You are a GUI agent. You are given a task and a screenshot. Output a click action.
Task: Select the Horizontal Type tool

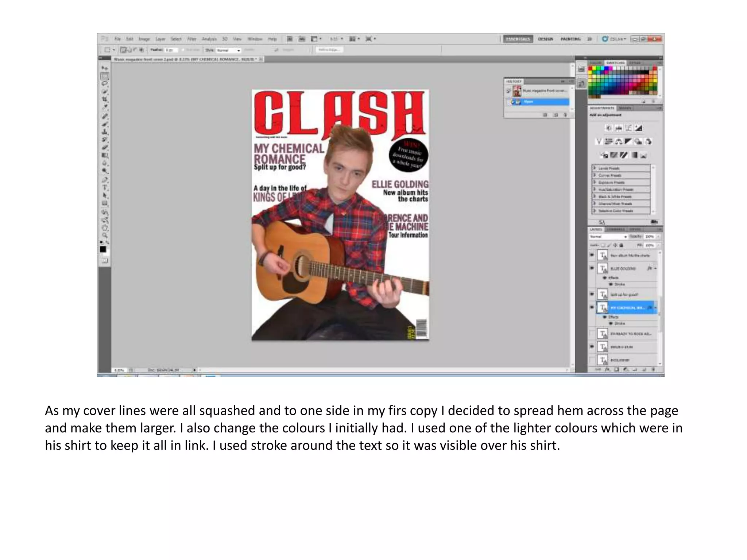point(105,188)
